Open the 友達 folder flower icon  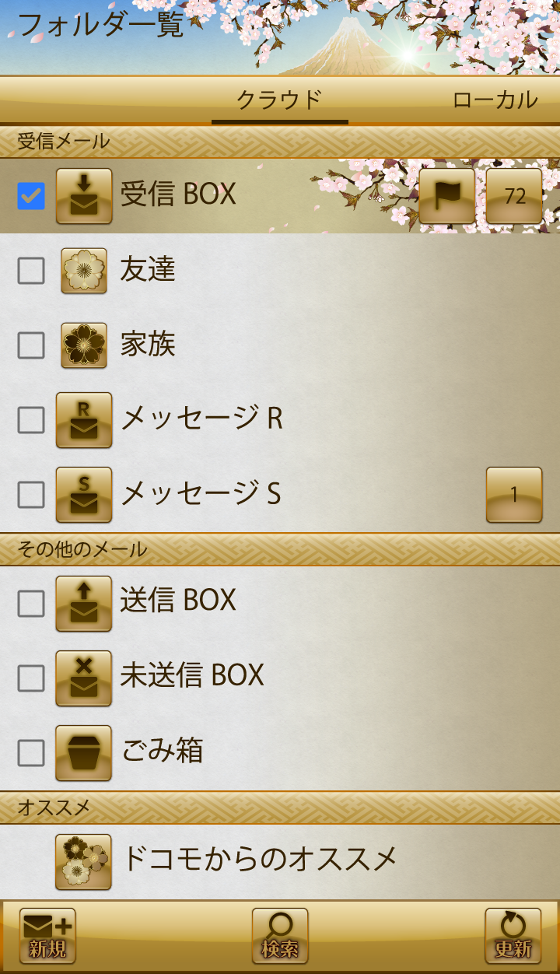click(84, 271)
